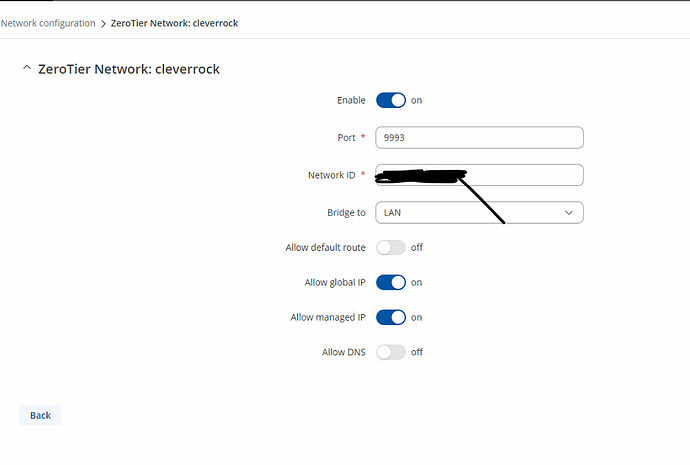The height and width of the screenshot is (465, 690).
Task: Click the ZeroTier Network: cleverrock section heading
Action: [129, 69]
